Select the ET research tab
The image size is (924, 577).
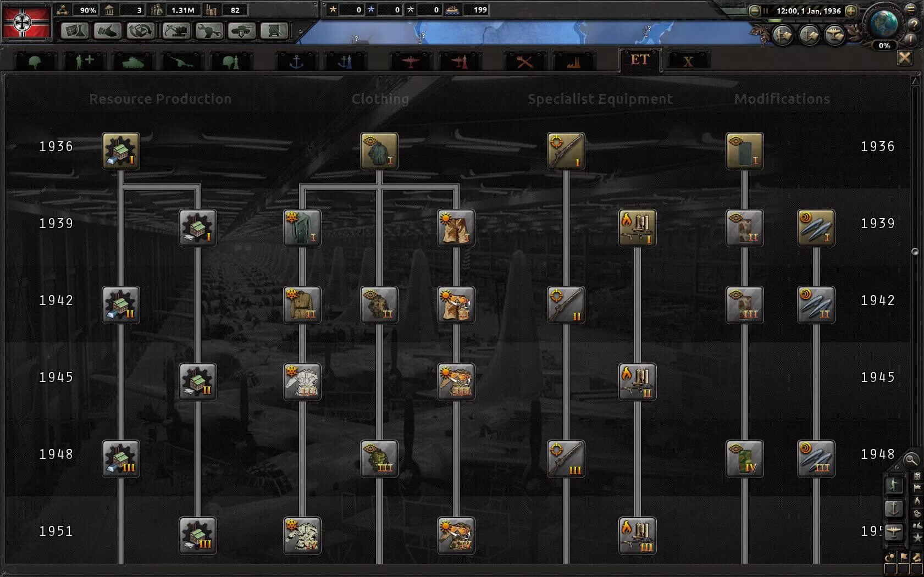[x=639, y=60]
